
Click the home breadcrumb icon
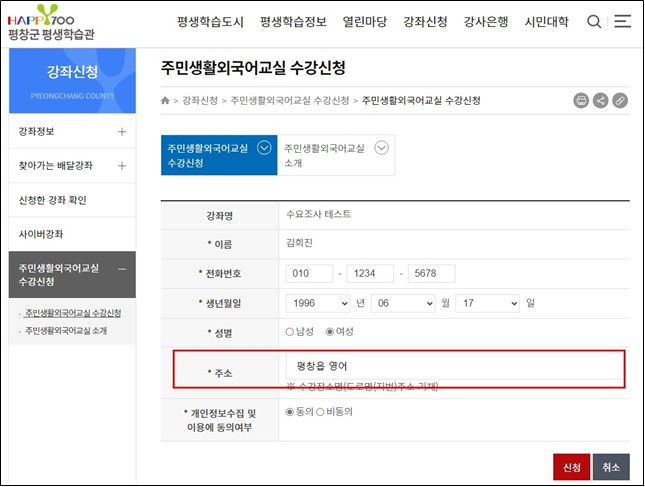[x=165, y=101]
